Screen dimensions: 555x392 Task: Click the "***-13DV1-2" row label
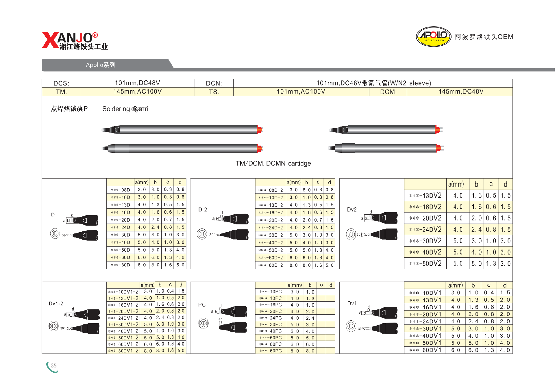coord(123,298)
